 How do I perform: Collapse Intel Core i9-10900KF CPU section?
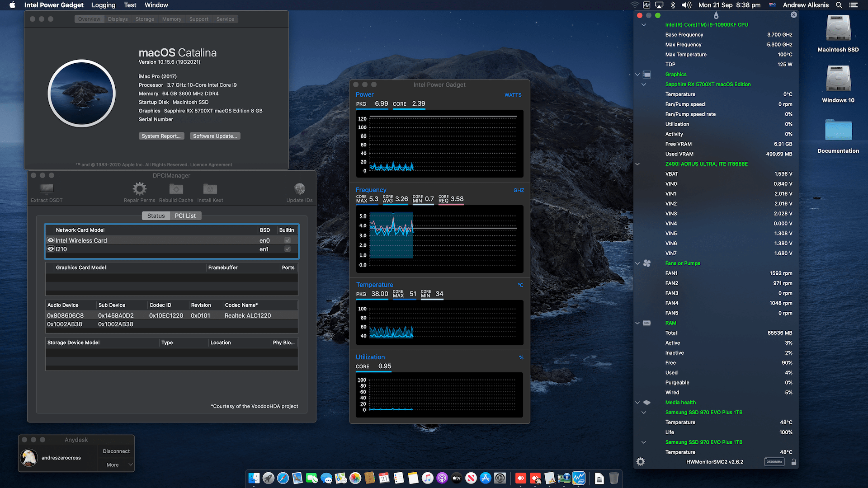644,25
